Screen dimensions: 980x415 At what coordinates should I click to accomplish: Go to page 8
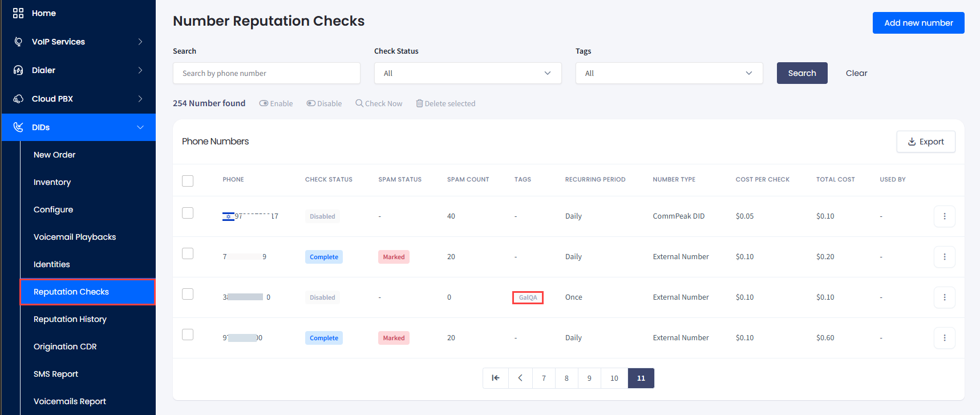click(x=566, y=378)
